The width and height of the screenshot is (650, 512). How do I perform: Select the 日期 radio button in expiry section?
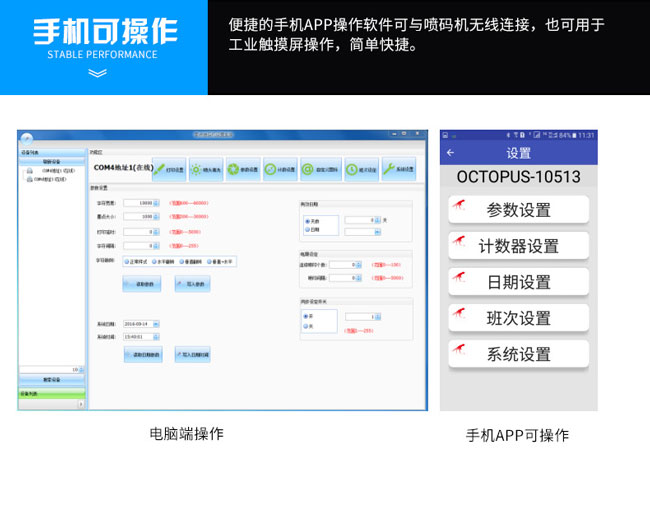[x=306, y=227]
